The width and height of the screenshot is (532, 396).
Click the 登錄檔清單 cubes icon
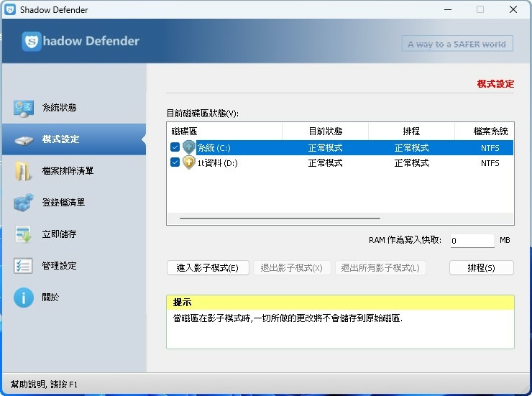click(24, 203)
